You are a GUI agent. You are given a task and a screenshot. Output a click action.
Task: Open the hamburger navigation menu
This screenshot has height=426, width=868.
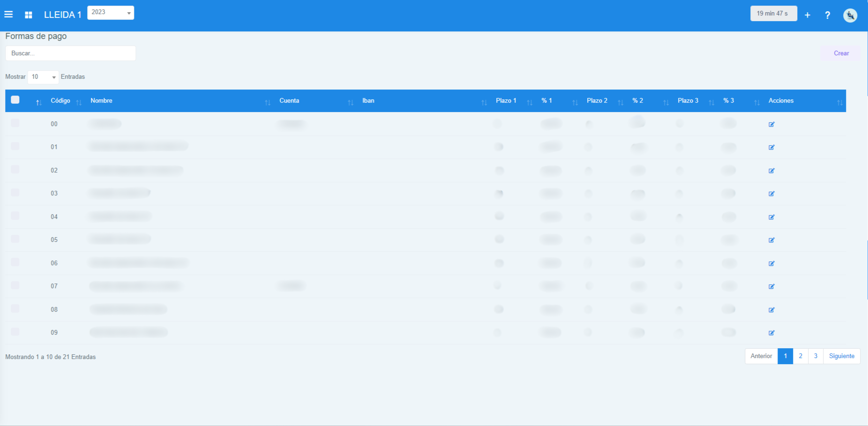[x=8, y=15]
